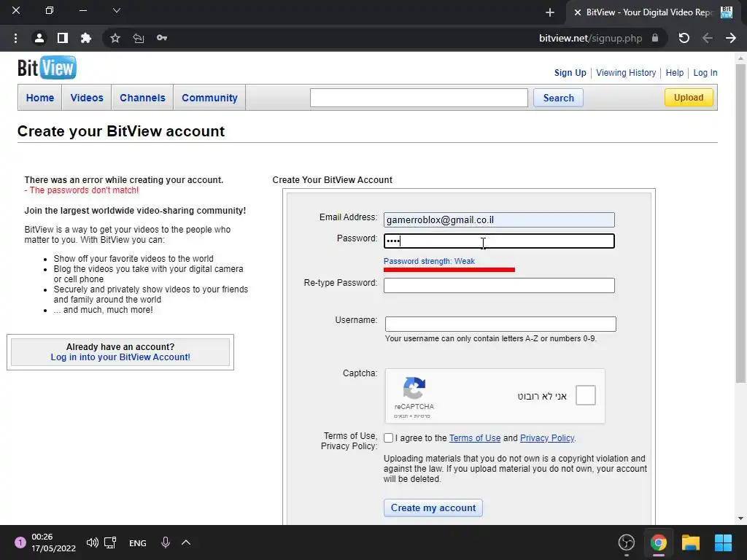Open the Extensions puzzle icon
The image size is (747, 560).
click(86, 38)
